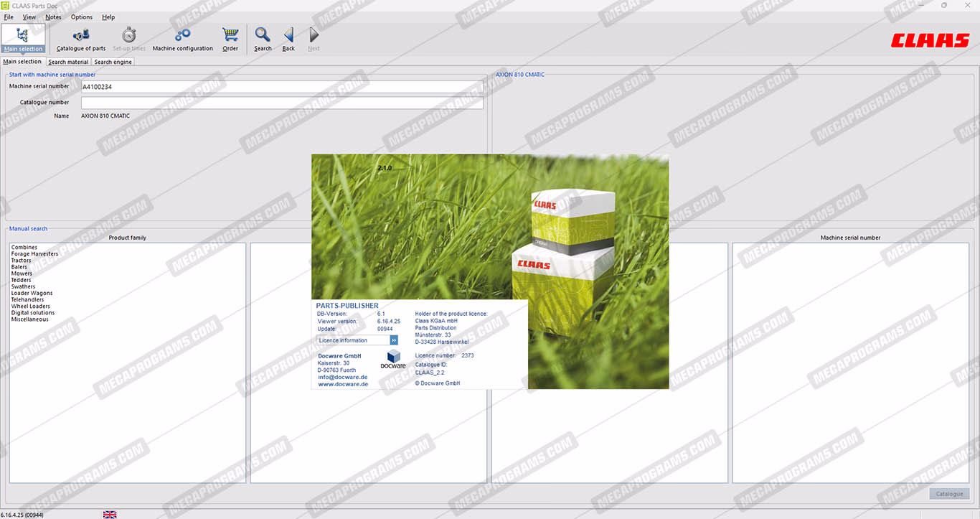Click the AXION 810 CMATIC name value

[105, 116]
